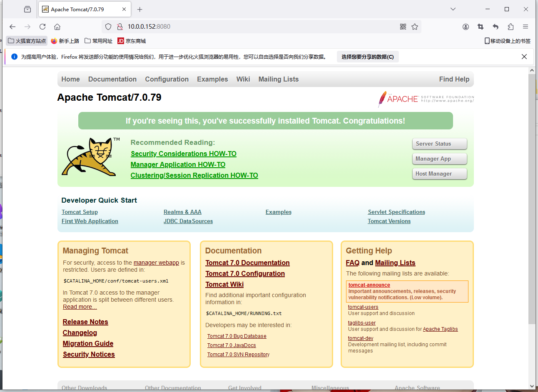Show site info via the insecure lock icon
The image size is (538, 392).
[120, 27]
